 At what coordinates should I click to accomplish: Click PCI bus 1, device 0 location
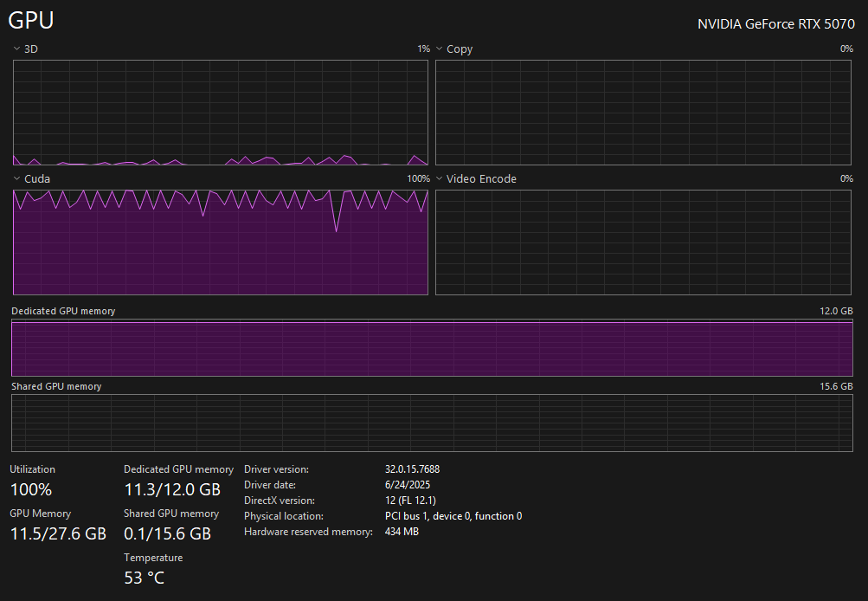point(453,515)
